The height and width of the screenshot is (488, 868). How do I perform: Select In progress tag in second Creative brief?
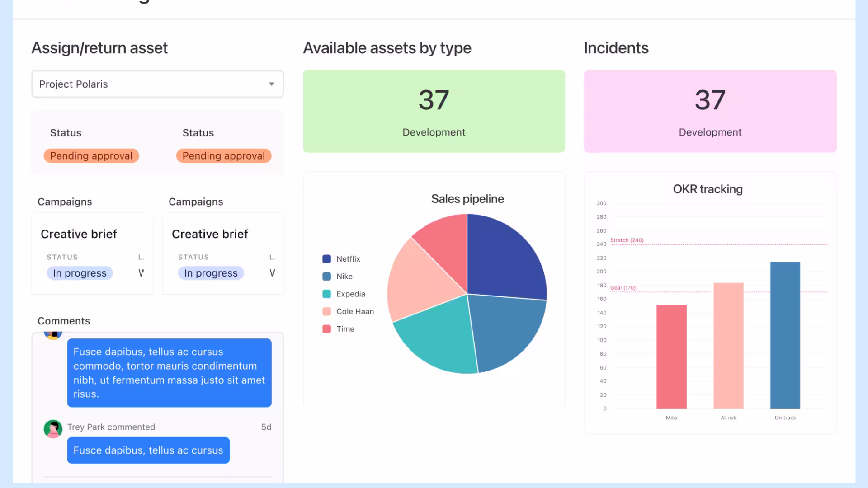coord(211,273)
